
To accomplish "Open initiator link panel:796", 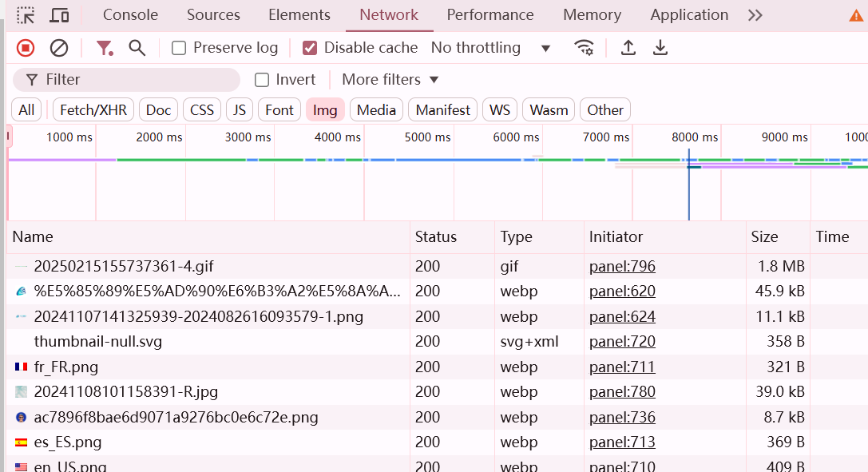I will [622, 266].
